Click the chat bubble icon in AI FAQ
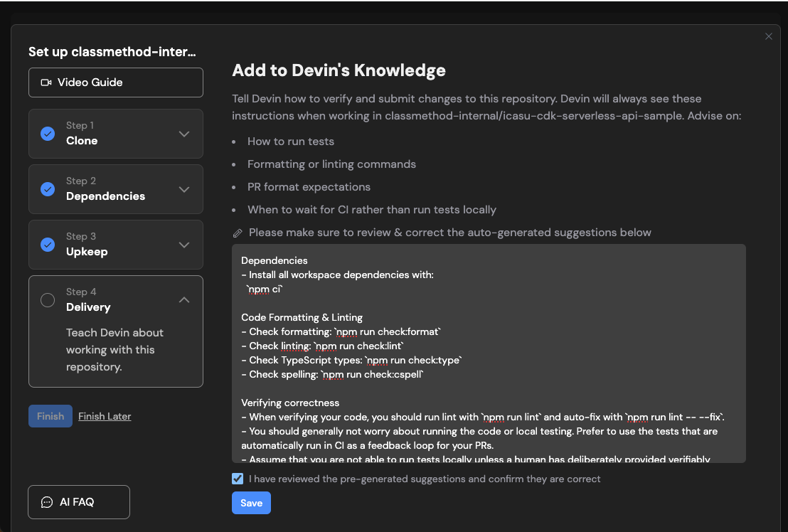The width and height of the screenshot is (788, 532). (47, 502)
